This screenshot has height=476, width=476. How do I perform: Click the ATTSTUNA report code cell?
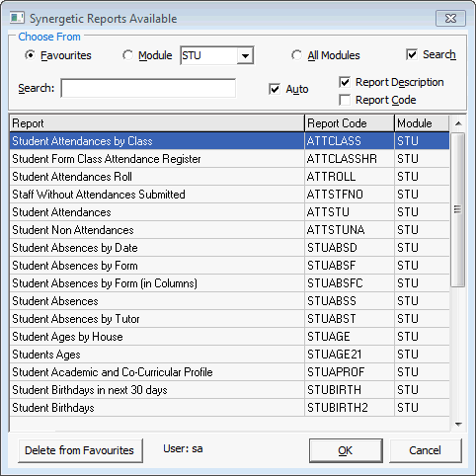click(x=350, y=230)
